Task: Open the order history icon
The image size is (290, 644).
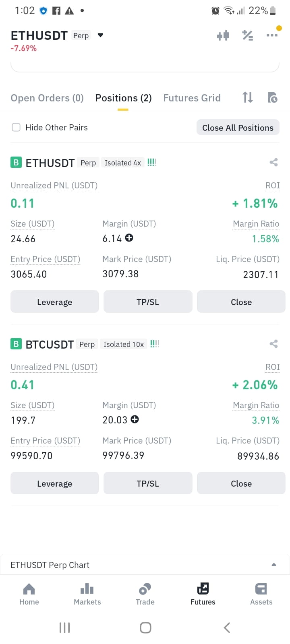Action: (x=273, y=97)
